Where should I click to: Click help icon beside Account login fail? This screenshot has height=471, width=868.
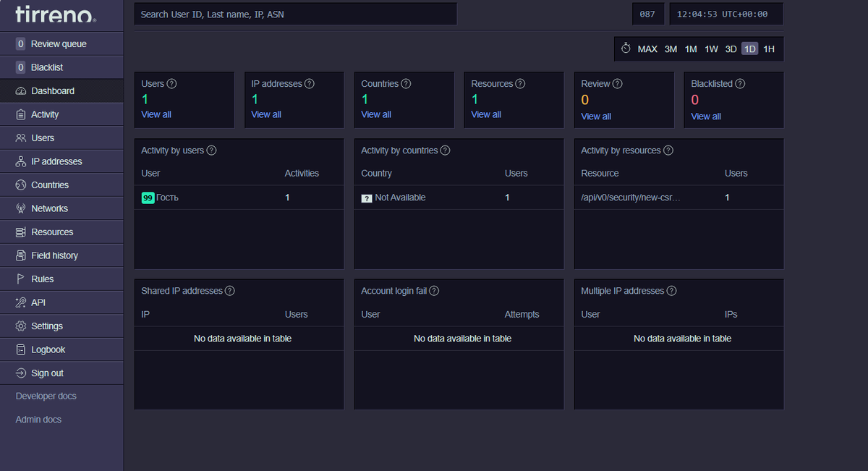(x=434, y=291)
